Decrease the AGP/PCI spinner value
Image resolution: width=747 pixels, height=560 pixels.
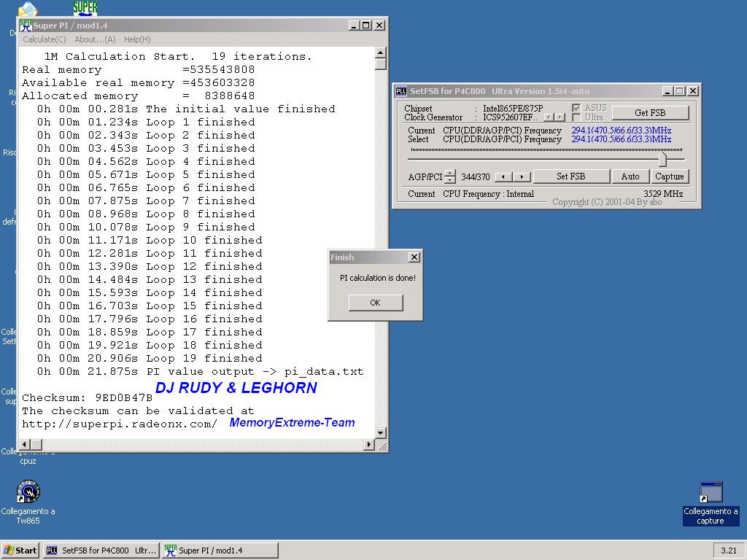450,180
